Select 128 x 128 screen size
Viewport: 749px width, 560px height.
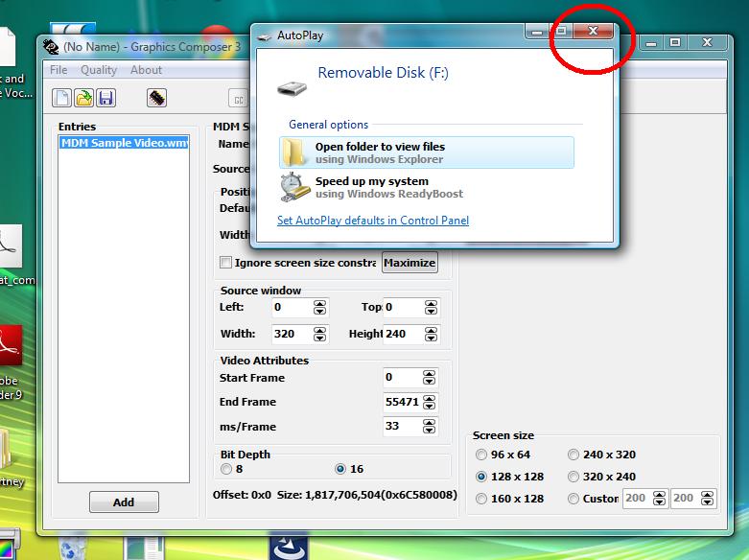(481, 477)
